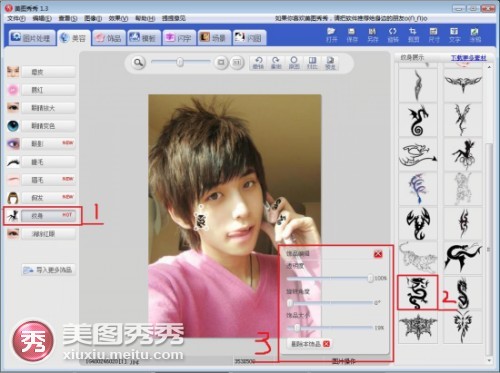Viewport: 500px width, 373px height.
Task: Click the eyebrow icon in the left panel
Action: click(13, 180)
